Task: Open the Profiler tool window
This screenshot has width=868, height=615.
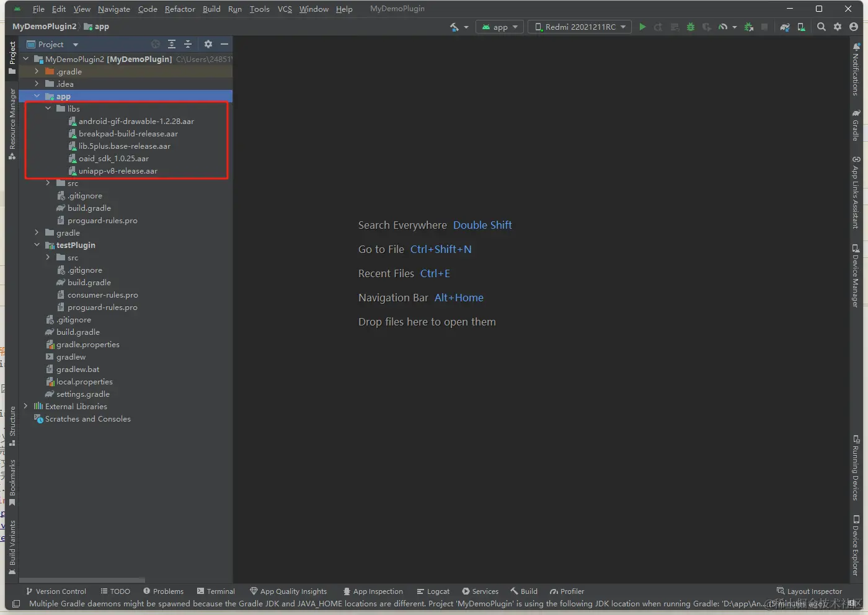Action: click(x=567, y=591)
